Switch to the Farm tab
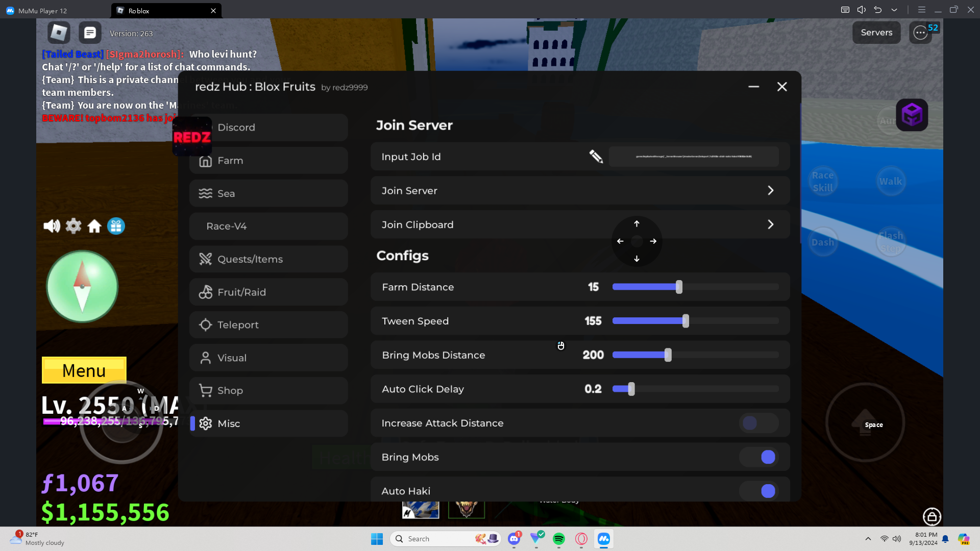This screenshot has height=551, width=980. [x=268, y=160]
